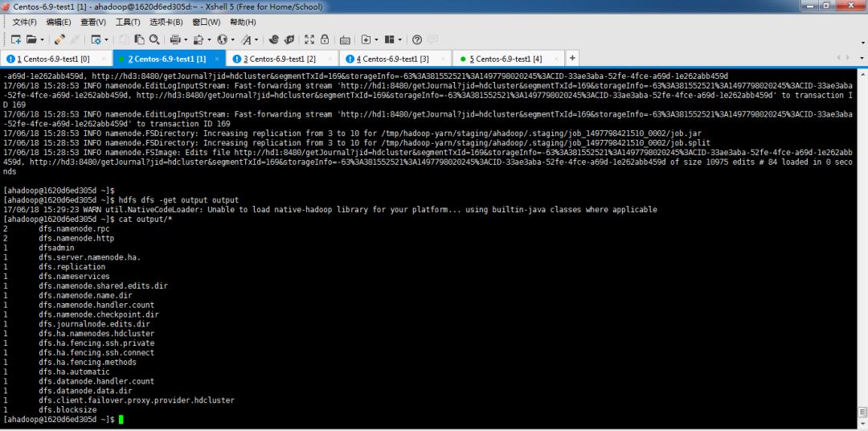868x431 pixels.
Task: Create a new session with toolbar icon
Action: pyautogui.click(x=16, y=39)
